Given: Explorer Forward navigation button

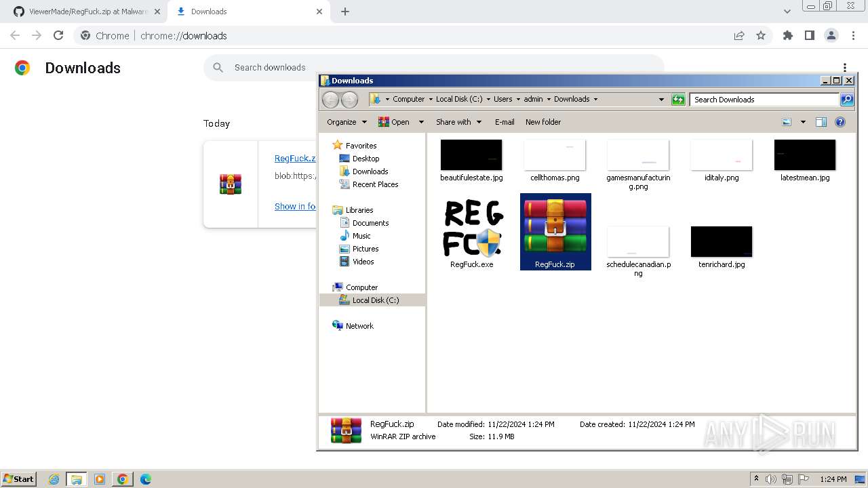Looking at the screenshot, I should click(x=349, y=100).
